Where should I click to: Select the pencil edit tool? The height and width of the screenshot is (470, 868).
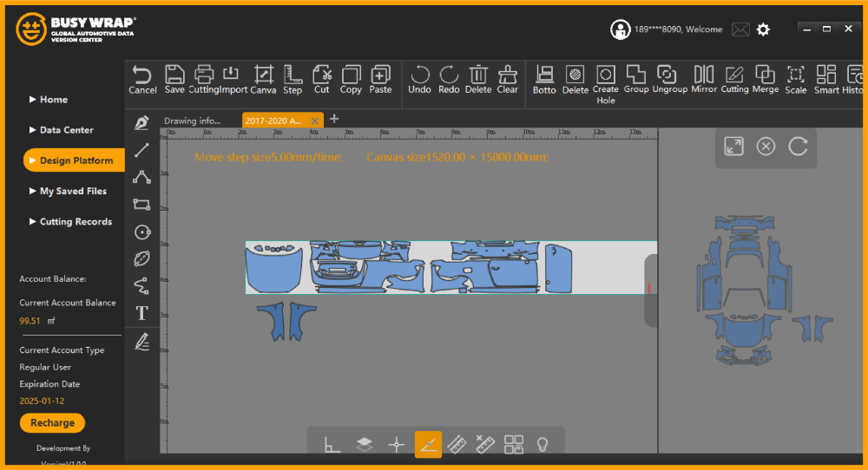(141, 342)
